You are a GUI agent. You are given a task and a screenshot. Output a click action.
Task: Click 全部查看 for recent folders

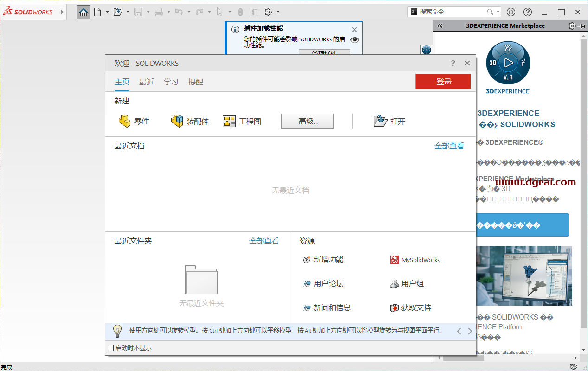264,241
